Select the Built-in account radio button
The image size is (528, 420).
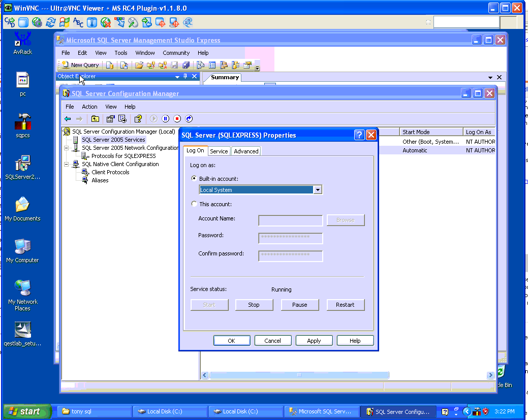tap(194, 179)
